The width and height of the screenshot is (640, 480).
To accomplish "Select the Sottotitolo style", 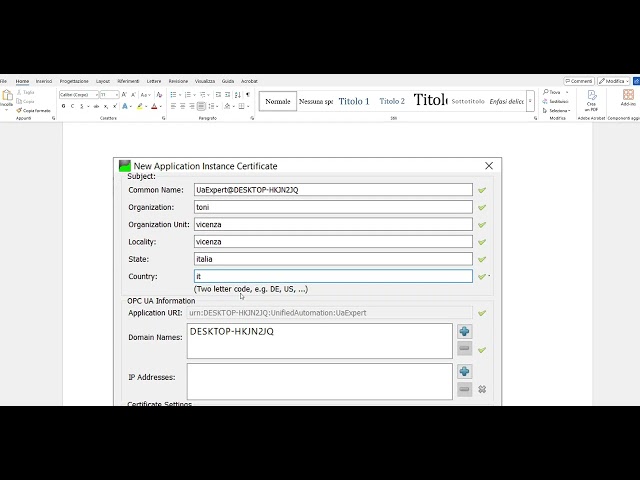I will [468, 101].
